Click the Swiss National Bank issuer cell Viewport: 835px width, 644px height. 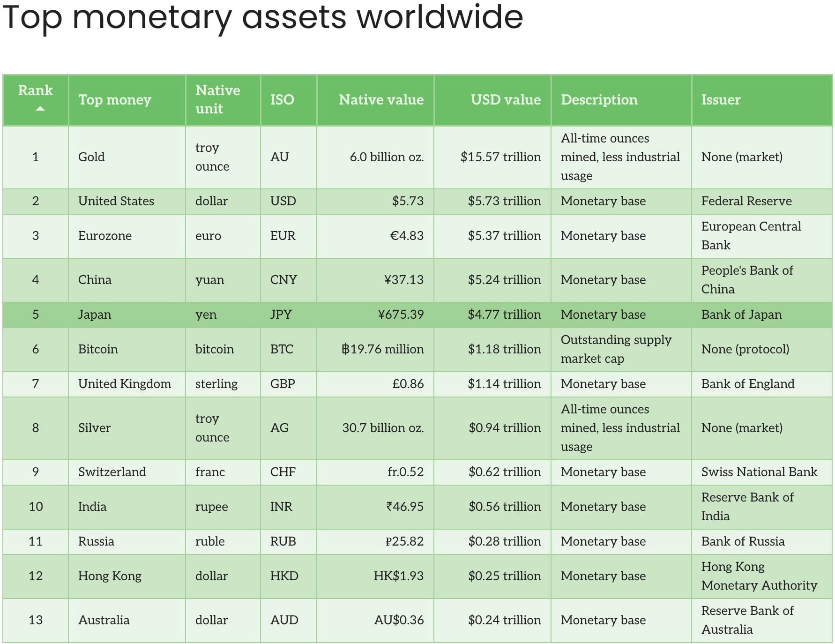click(x=762, y=472)
